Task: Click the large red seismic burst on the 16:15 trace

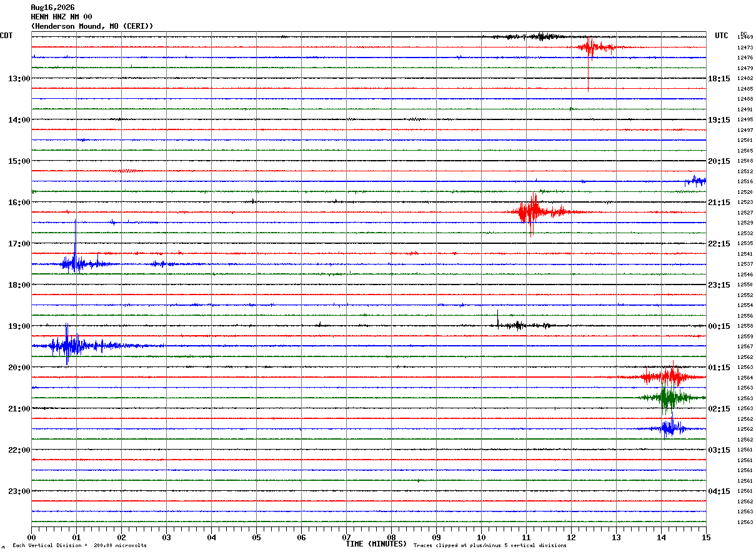Action: pyautogui.click(x=537, y=213)
